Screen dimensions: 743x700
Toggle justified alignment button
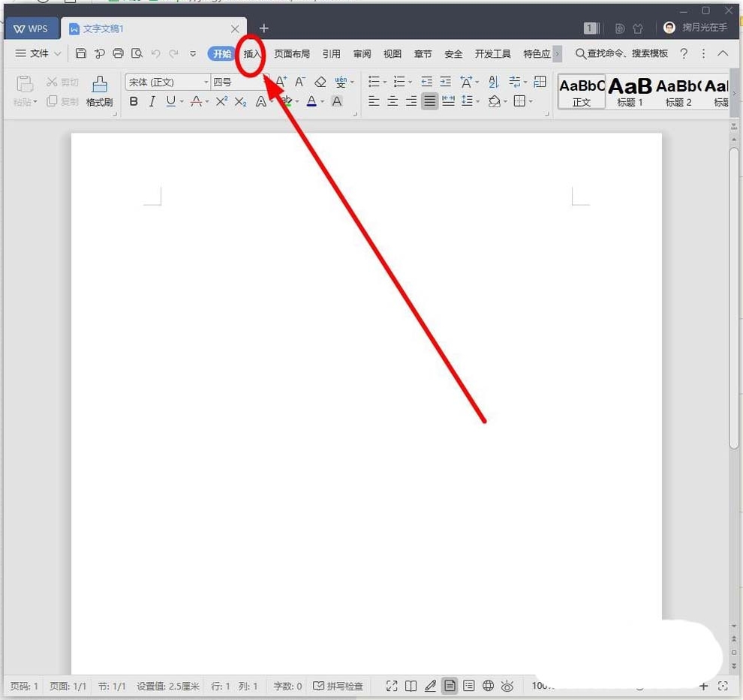pos(429,101)
